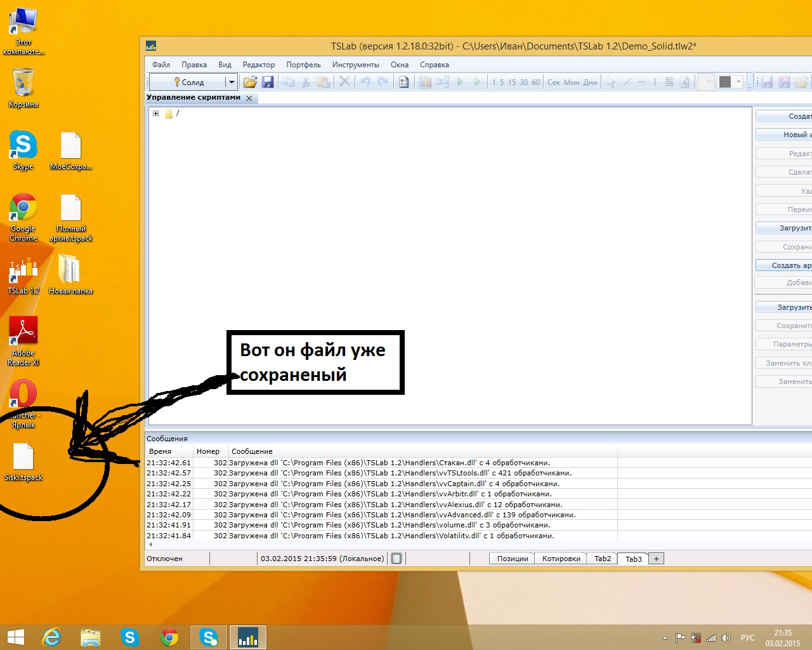
Task: Open the color swatch dropdown arrow
Action: click(738, 82)
